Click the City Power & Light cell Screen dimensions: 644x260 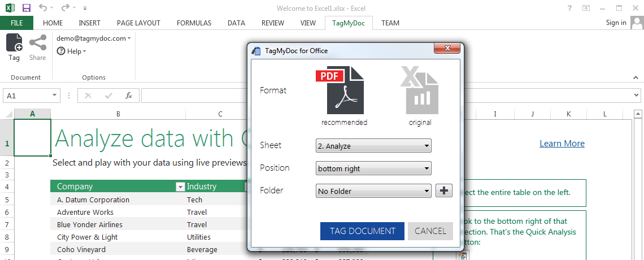click(118, 237)
